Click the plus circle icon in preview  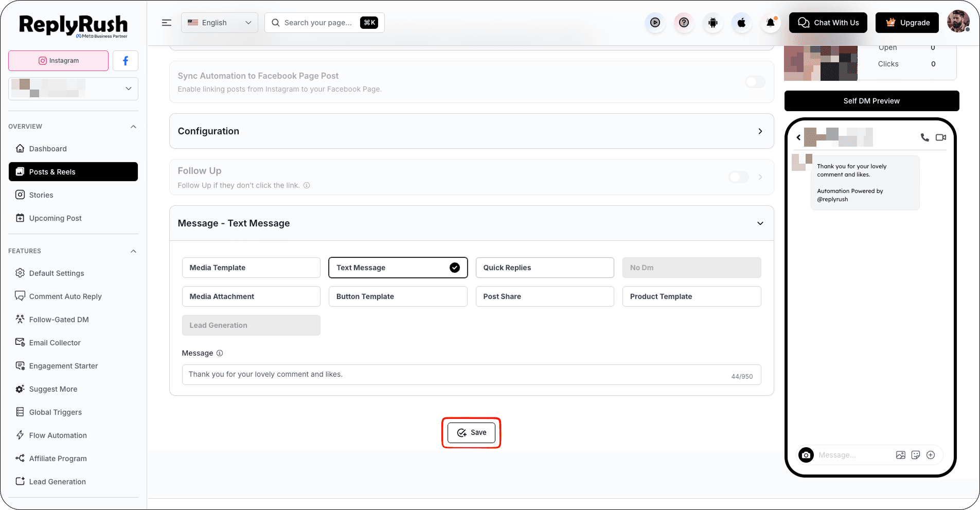(931, 455)
